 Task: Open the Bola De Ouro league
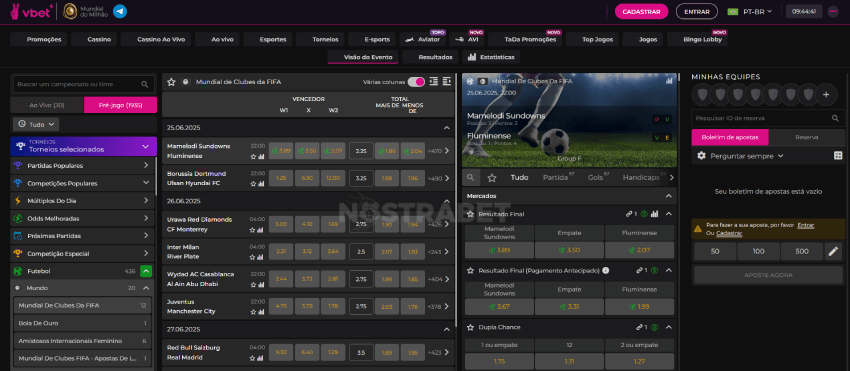tap(83, 323)
